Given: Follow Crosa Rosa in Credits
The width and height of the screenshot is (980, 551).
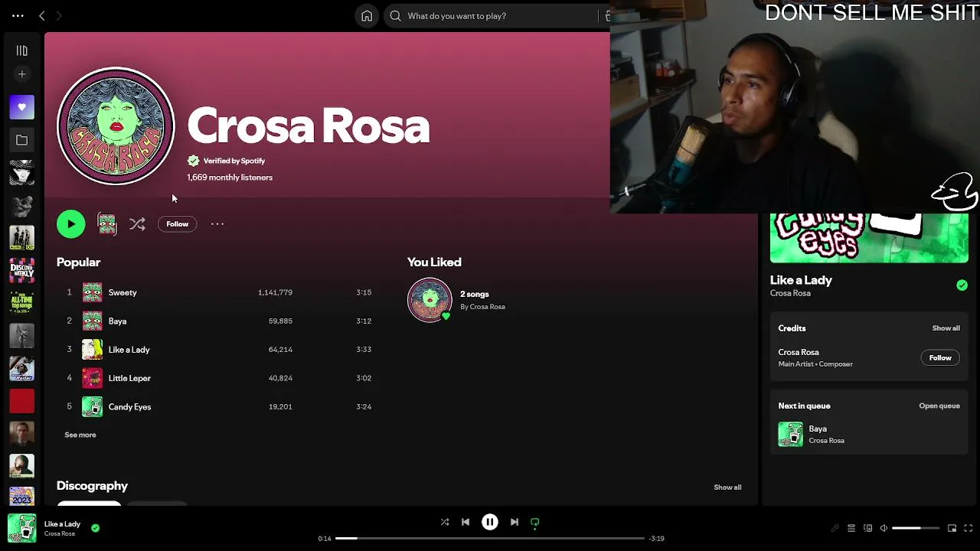Looking at the screenshot, I should (x=940, y=357).
